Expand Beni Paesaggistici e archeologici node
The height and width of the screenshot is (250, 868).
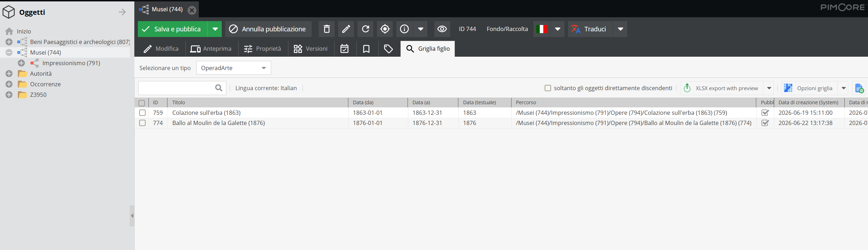click(9, 42)
